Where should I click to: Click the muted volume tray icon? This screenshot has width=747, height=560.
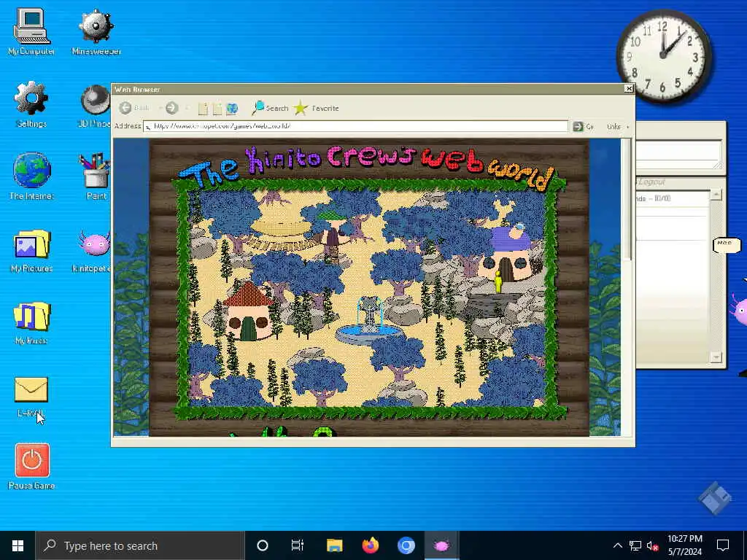[653, 545]
